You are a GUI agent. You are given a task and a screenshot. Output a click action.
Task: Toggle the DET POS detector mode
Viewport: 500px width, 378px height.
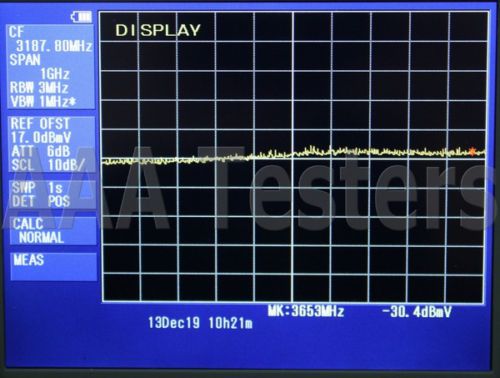(41, 201)
